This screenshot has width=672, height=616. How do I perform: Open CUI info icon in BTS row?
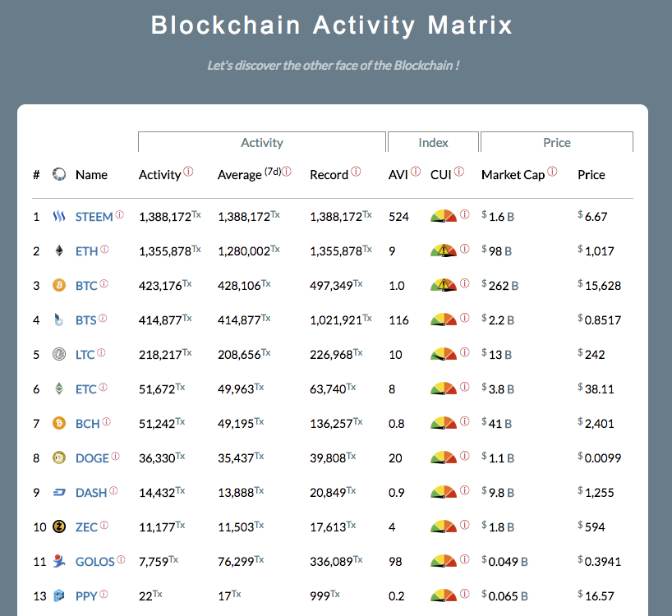pos(465,318)
